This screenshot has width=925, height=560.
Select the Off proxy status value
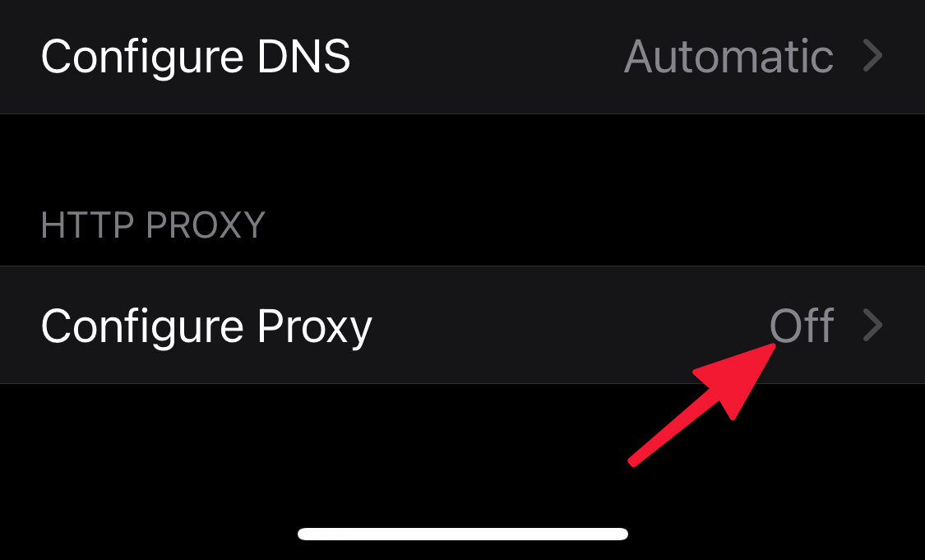pos(802,326)
